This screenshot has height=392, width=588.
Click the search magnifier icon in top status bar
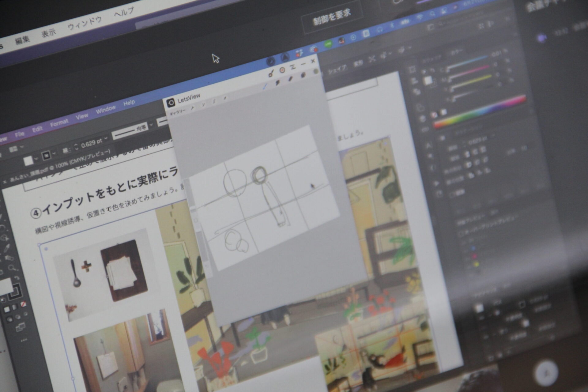pos(432,14)
